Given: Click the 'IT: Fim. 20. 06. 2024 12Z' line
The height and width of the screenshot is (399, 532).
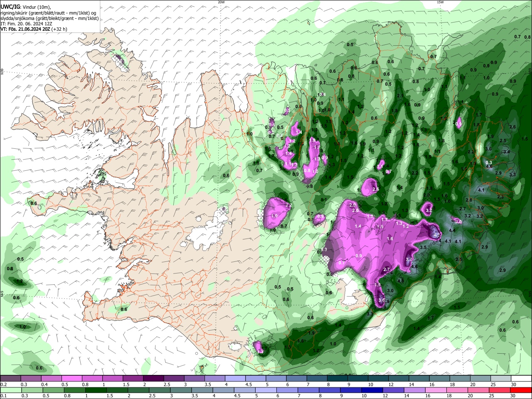Looking at the screenshot, I should (26, 24).
